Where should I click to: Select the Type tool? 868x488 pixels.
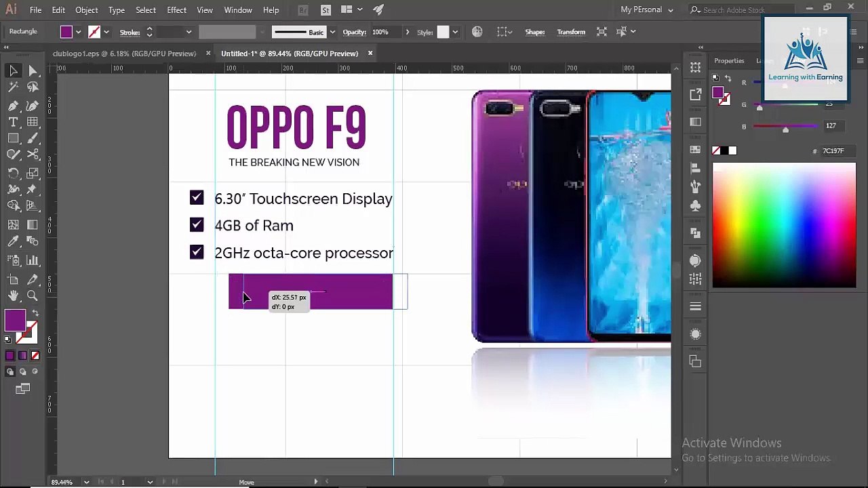[13, 122]
